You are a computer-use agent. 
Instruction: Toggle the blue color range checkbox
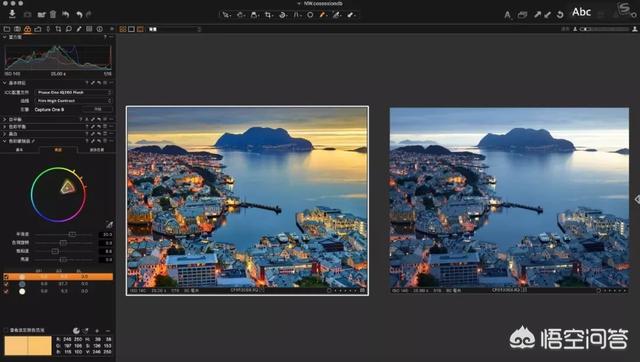point(6,284)
